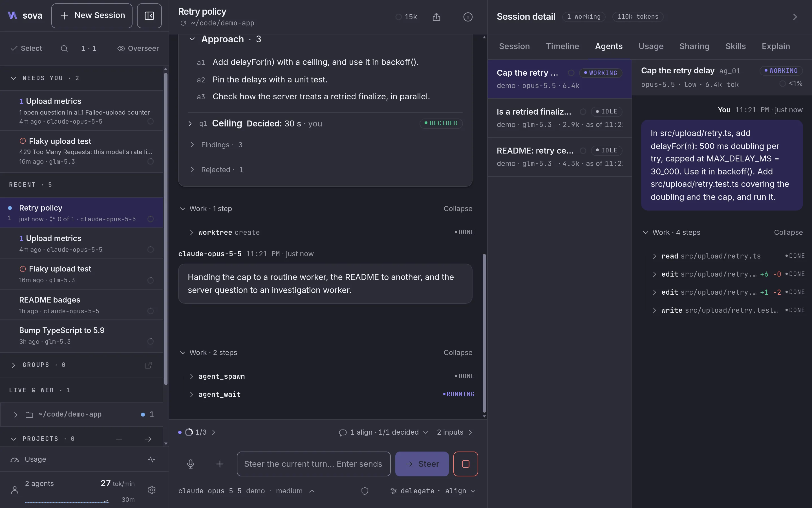Click the sova logo
The image size is (812, 508).
tap(25, 16)
